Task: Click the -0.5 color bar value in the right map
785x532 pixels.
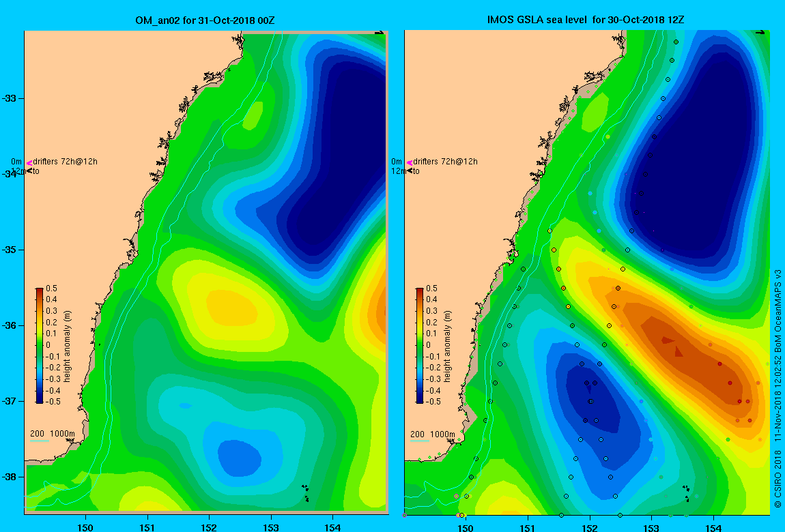Action: coord(433,402)
